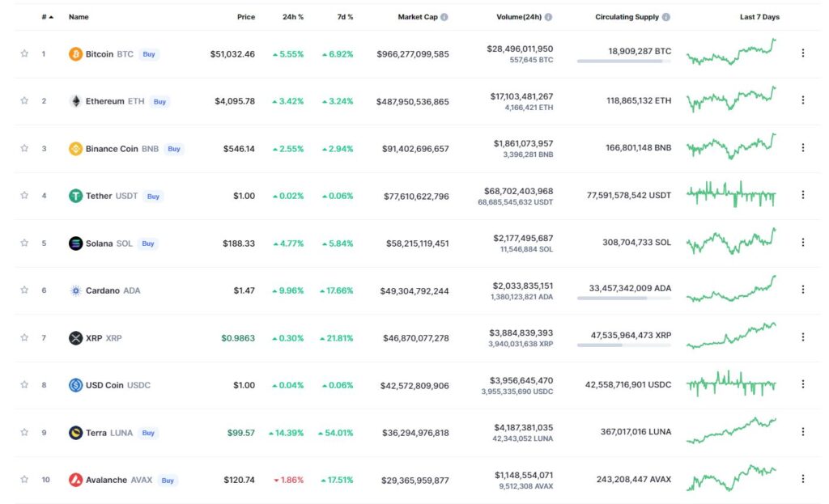Open the Cardano coin page link
829x504 pixels.
pyautogui.click(x=103, y=290)
